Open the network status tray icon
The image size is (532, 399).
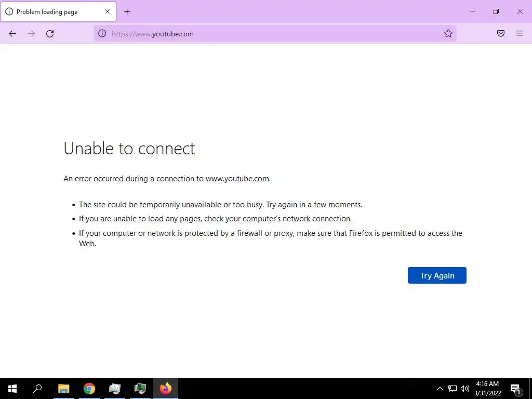click(453, 389)
